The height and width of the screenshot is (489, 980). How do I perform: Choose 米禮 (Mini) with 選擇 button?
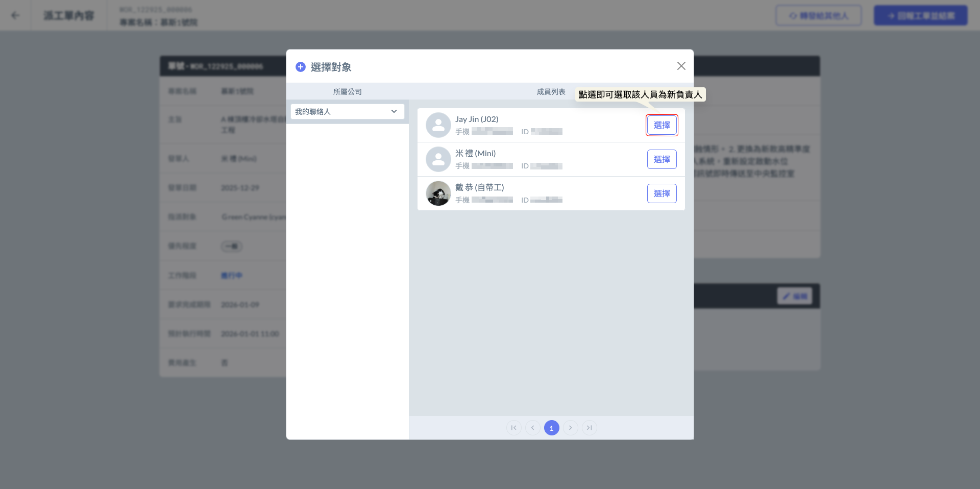point(661,159)
